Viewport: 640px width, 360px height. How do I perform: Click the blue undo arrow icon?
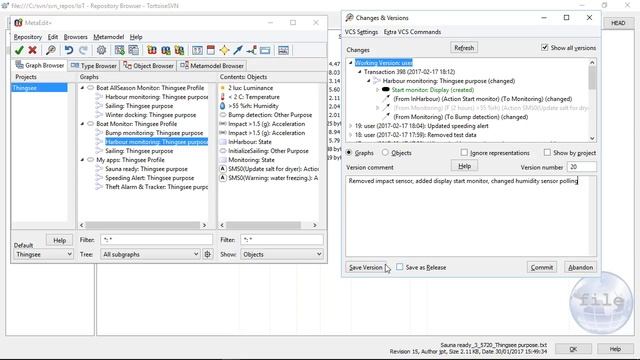pos(69,50)
